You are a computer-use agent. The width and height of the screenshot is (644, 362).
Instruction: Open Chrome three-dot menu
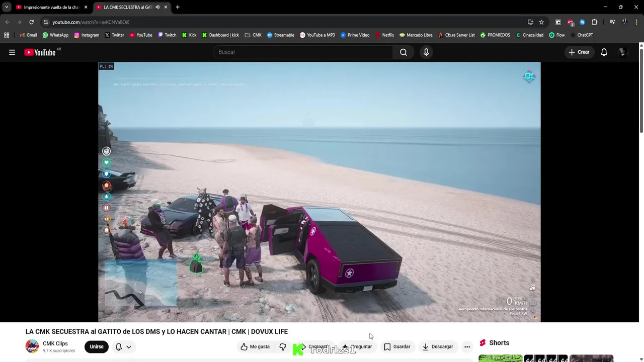636,22
